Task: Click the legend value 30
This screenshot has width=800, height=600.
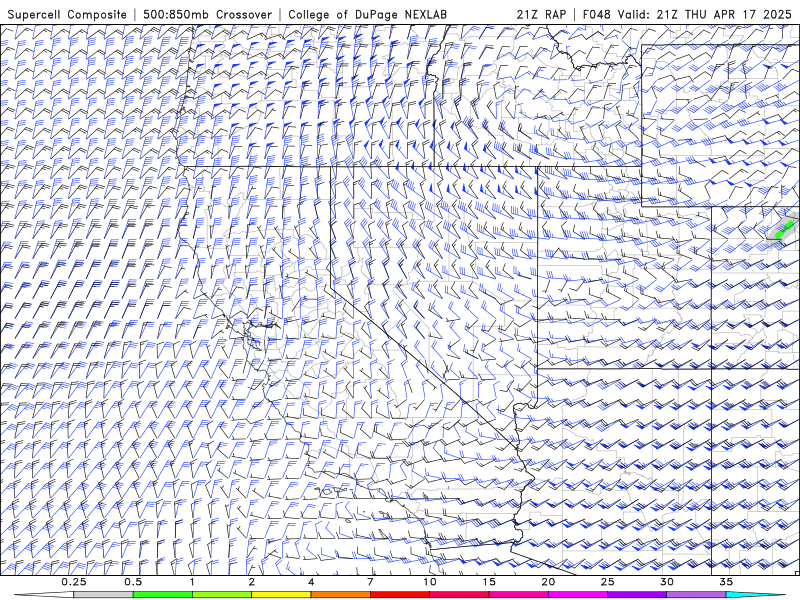Action: [x=667, y=582]
